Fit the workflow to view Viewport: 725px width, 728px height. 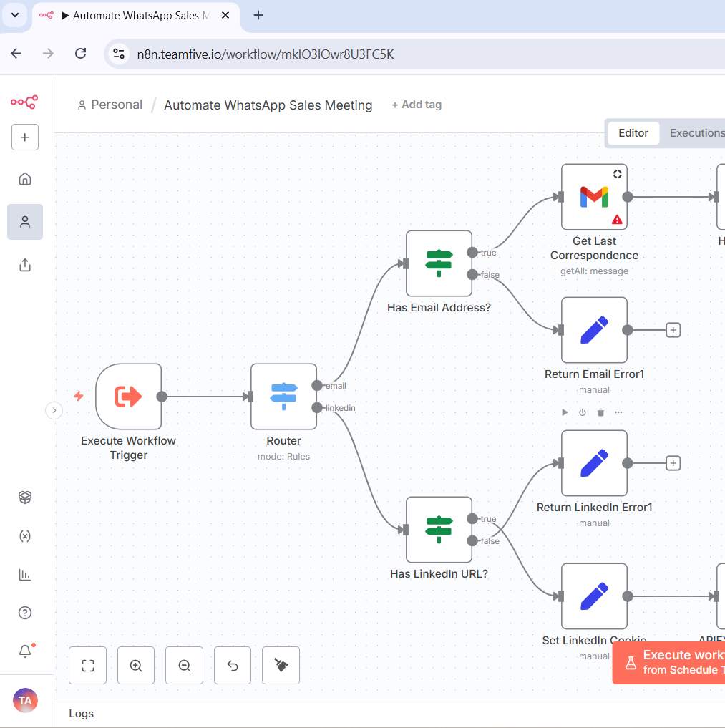pyautogui.click(x=88, y=666)
